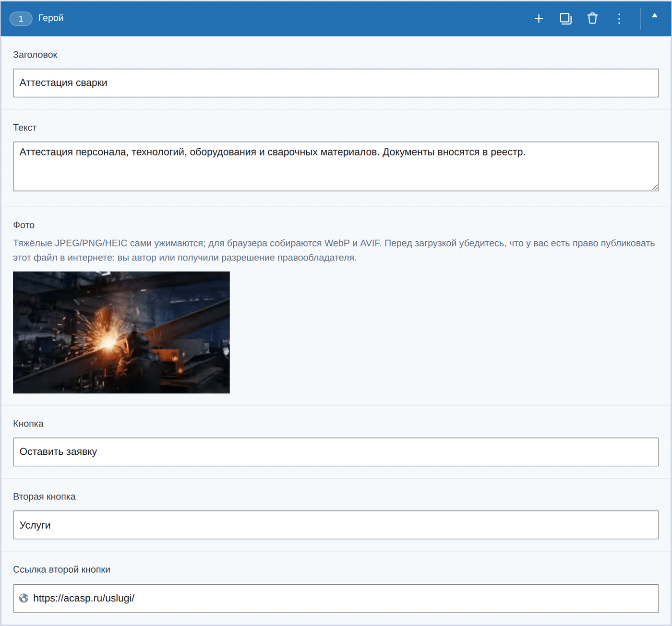
Task: Delete the Герой block via trash icon
Action: (x=592, y=19)
